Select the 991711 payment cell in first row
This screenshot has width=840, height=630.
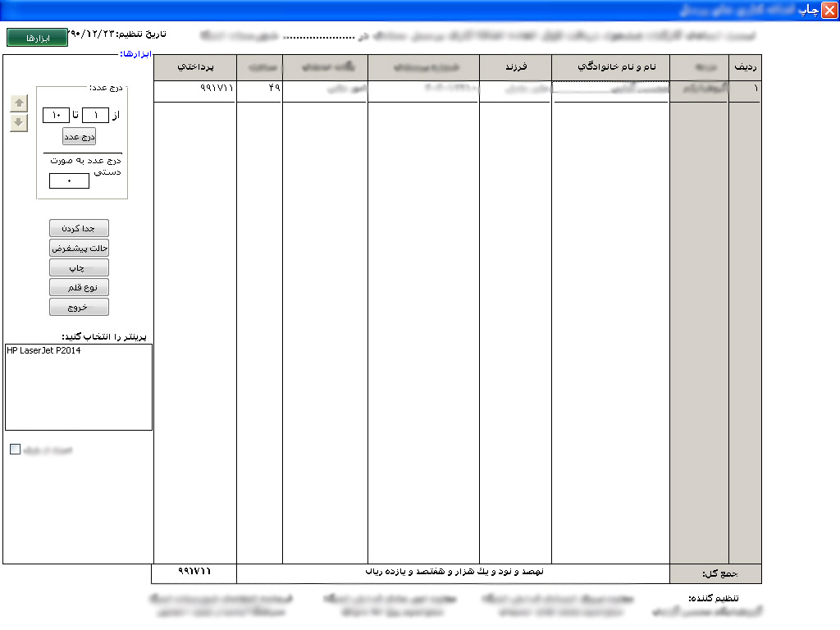point(194,87)
